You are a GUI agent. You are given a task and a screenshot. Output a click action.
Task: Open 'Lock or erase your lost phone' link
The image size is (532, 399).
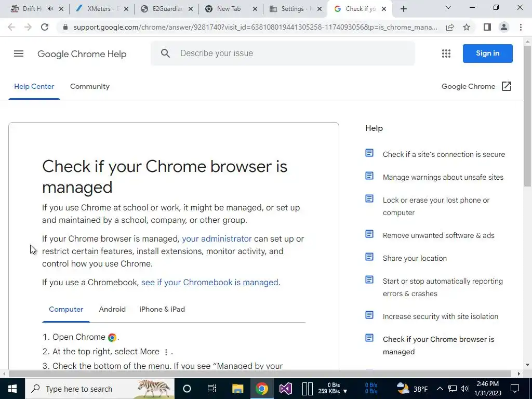436,206
